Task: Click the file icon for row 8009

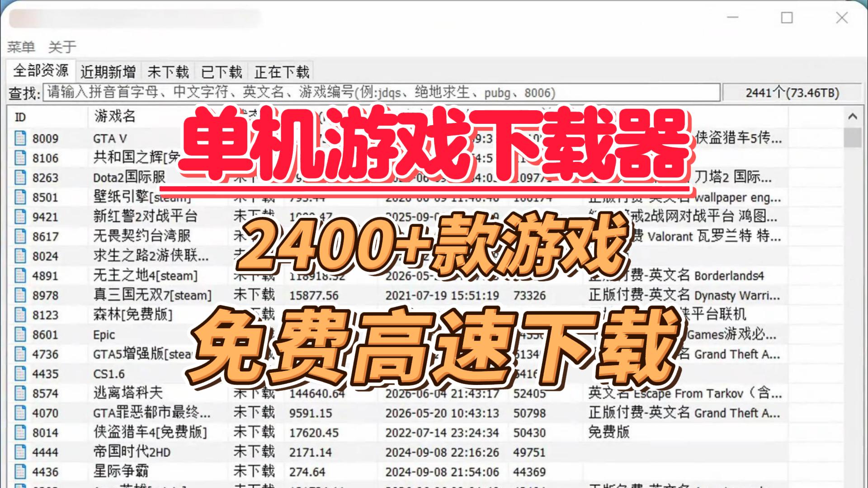Action: coord(20,138)
